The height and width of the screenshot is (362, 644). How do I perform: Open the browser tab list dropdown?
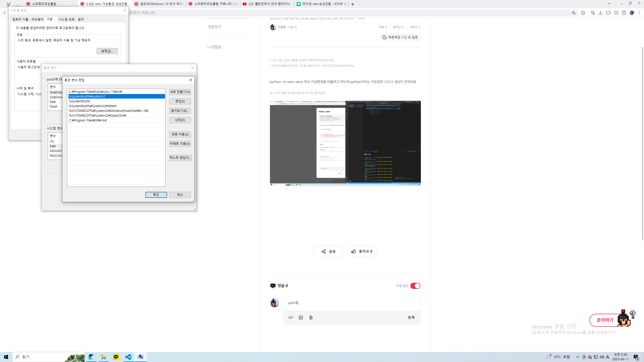[609, 4]
